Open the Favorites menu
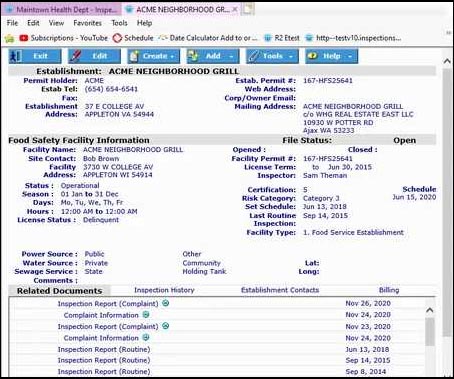 (87, 23)
